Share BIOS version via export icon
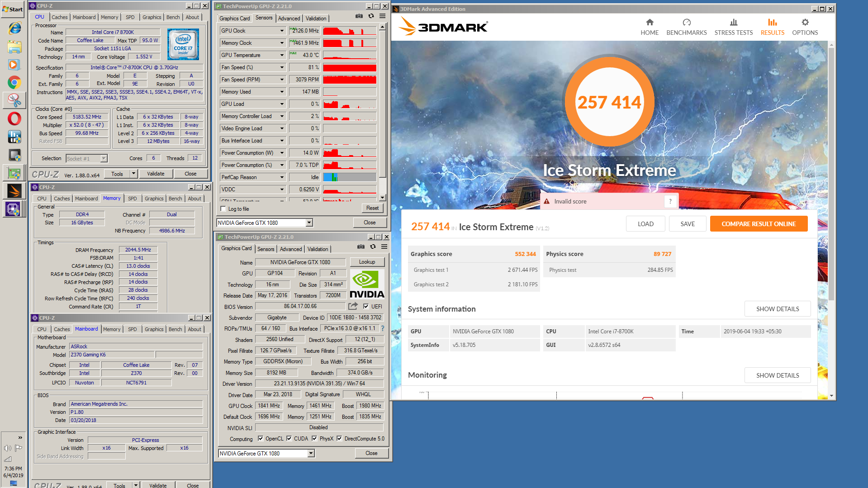 (353, 306)
